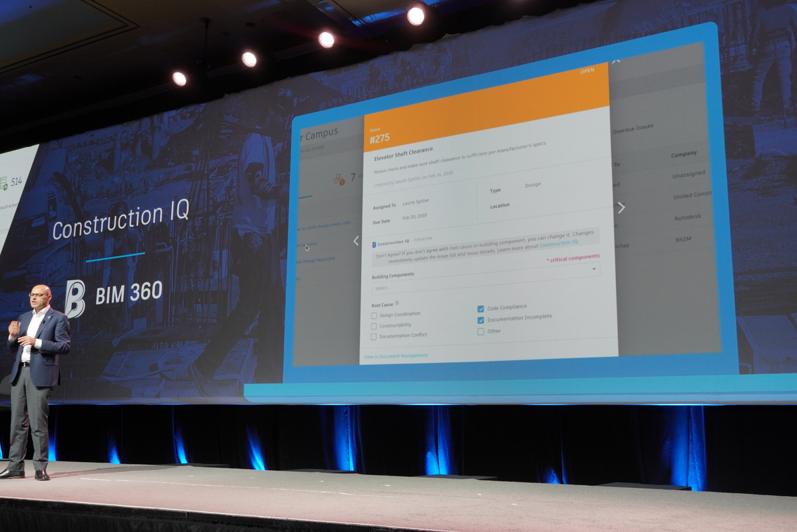
Task: Click the Root Cause info icon
Action: 397,303
